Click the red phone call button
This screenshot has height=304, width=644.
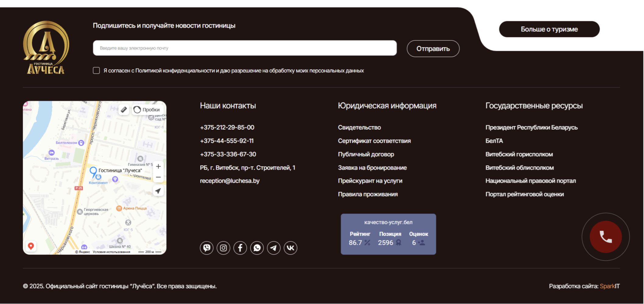click(605, 237)
